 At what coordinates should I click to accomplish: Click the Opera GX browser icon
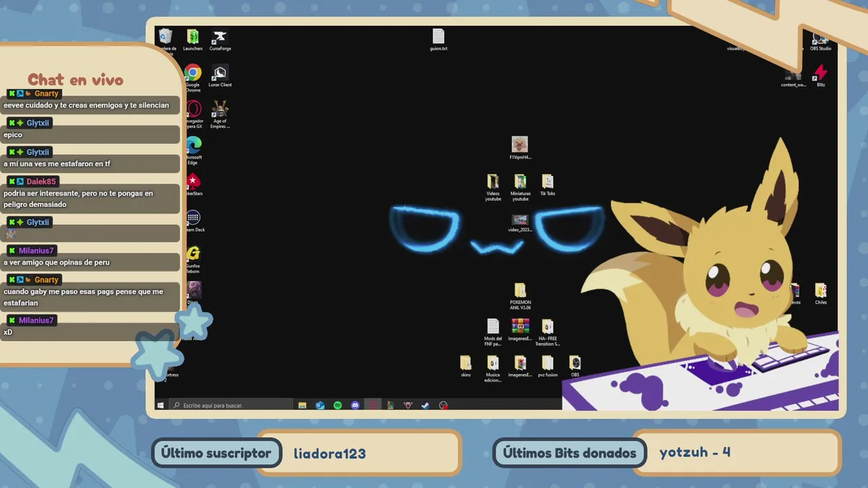coord(193,114)
